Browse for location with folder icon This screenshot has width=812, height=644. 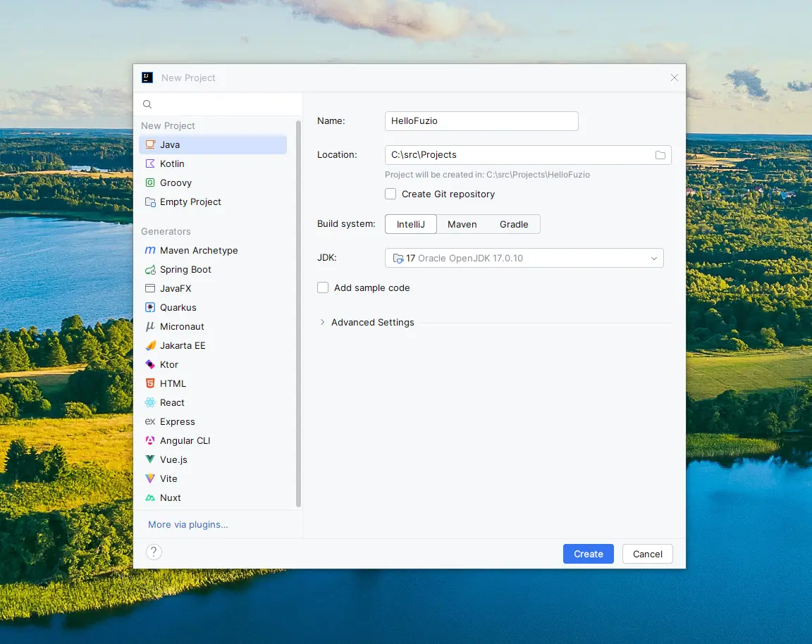click(660, 155)
